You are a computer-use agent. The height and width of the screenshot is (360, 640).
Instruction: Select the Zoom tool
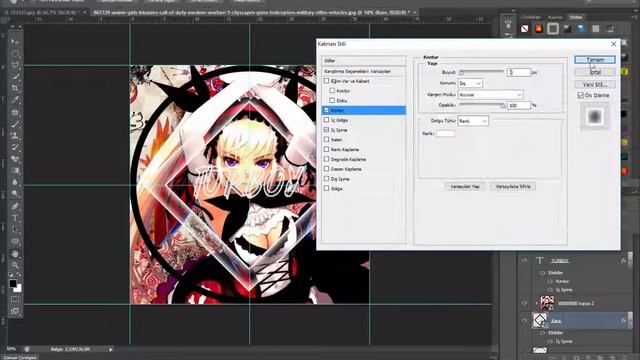tap(15, 265)
